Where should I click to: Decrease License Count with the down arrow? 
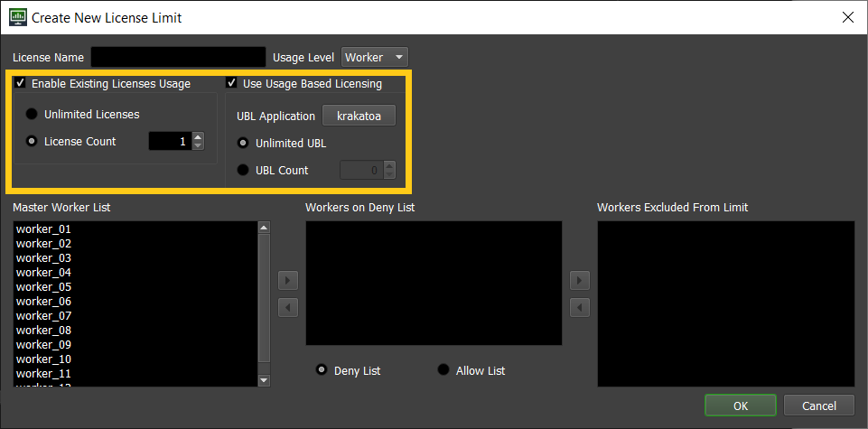(198, 145)
